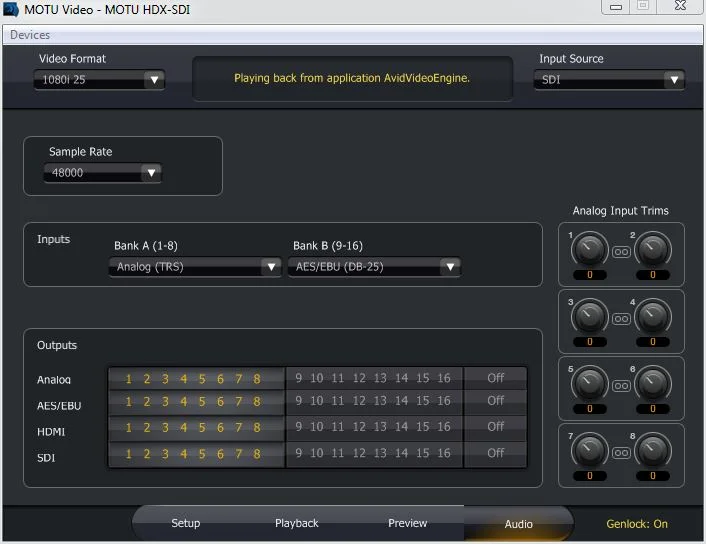Image resolution: width=706 pixels, height=544 pixels.
Task: Click analog input trim knob 1
Action: (589, 249)
